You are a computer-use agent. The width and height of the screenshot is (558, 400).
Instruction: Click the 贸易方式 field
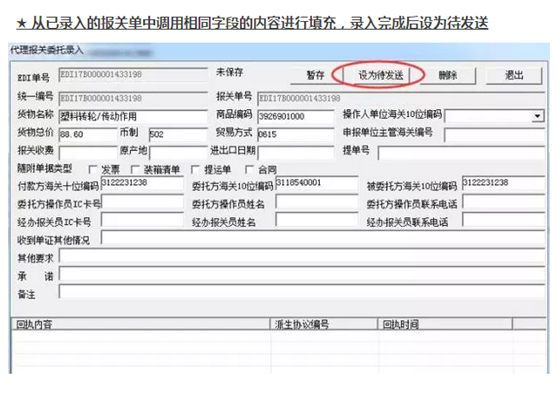[x=295, y=134]
